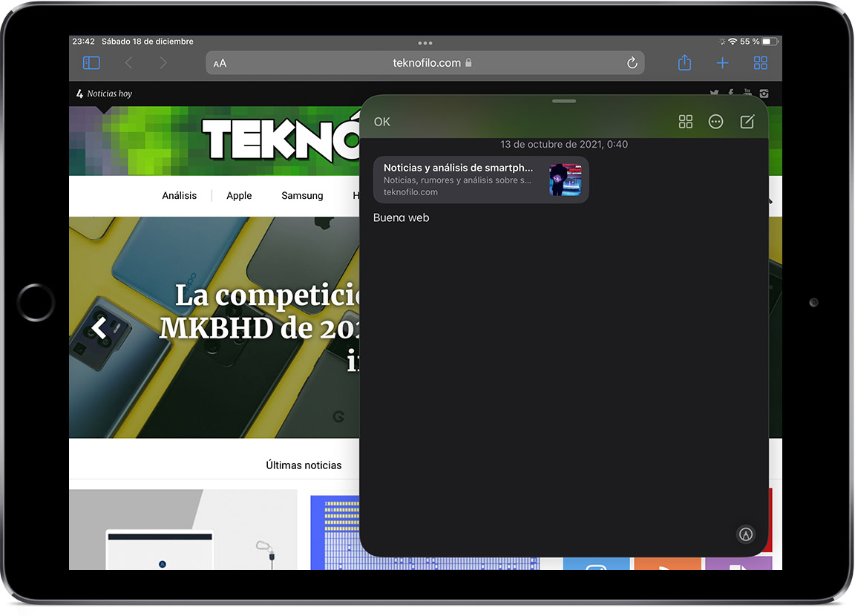Open the Samsung section of the site
The width and height of the screenshot is (855, 616).
click(x=302, y=196)
